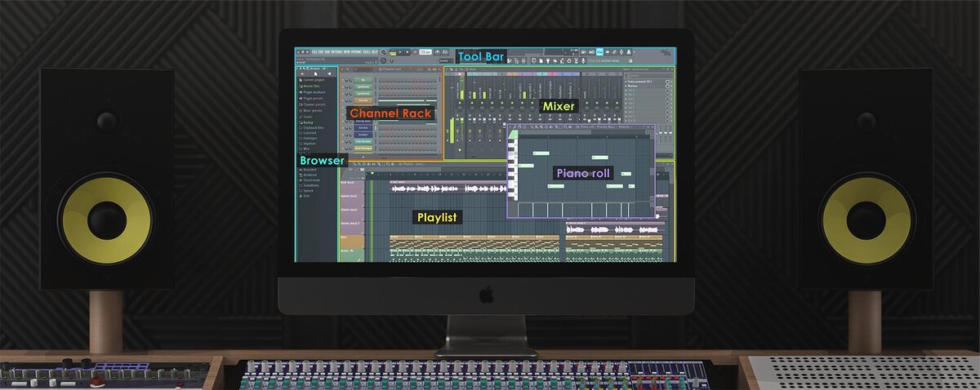Click the Saw chd channel button
The image size is (980, 390).
coord(363,100)
